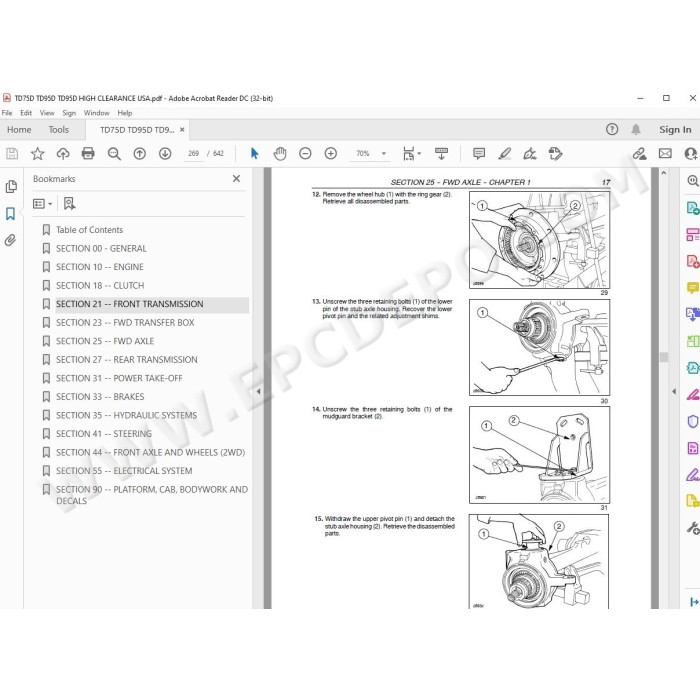The height and width of the screenshot is (700, 700).
Task: Open SECTION 55 -- ELECTRICAL SYSTEM bookmark
Action: 124,471
